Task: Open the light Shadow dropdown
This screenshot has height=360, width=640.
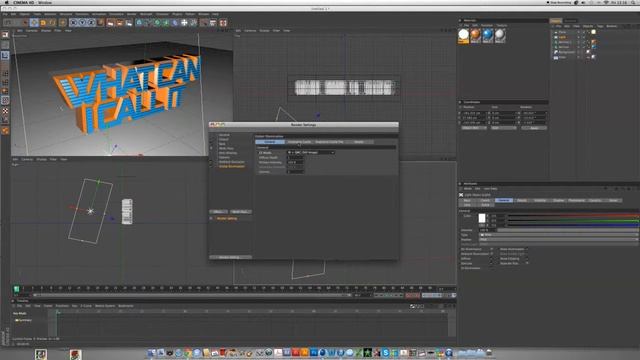Action: [x=558, y=240]
